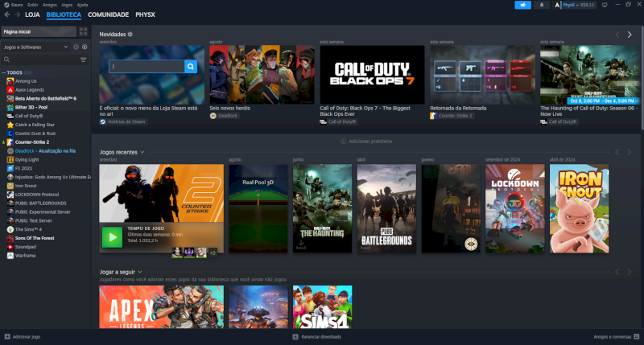Open the Jogos e Softwares dropdown
This screenshot has width=644, height=345.
coord(35,47)
